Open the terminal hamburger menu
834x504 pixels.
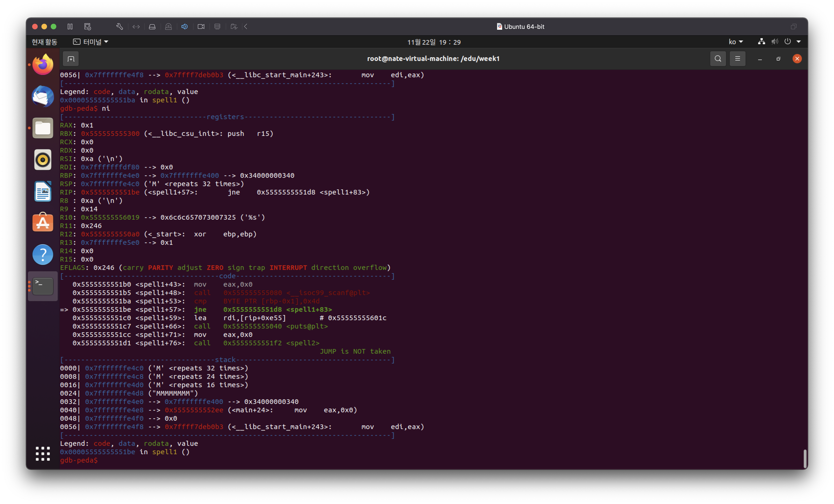[x=737, y=59]
